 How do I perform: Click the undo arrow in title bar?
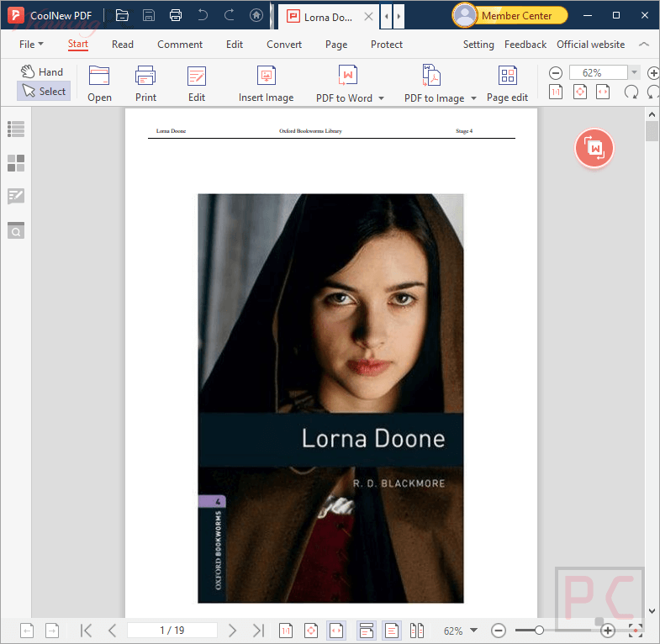click(203, 16)
